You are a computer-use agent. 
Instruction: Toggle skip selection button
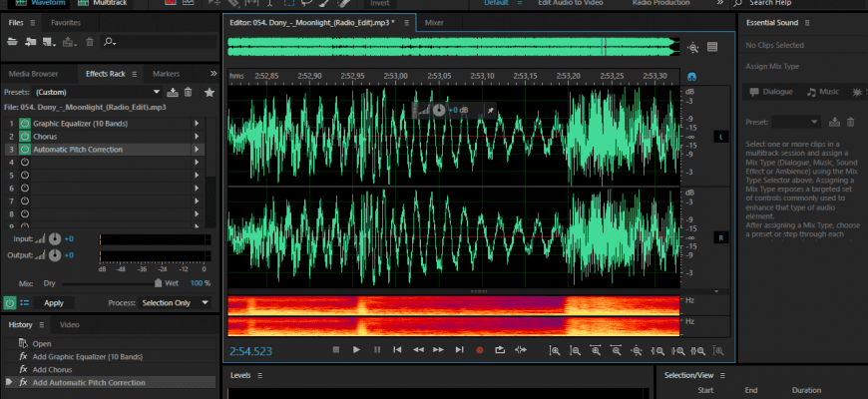point(521,350)
